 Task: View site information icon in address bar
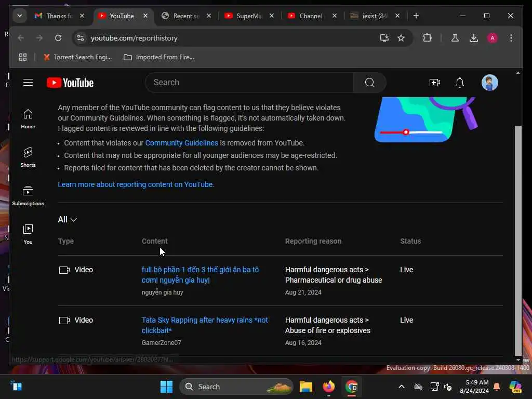(x=81, y=37)
